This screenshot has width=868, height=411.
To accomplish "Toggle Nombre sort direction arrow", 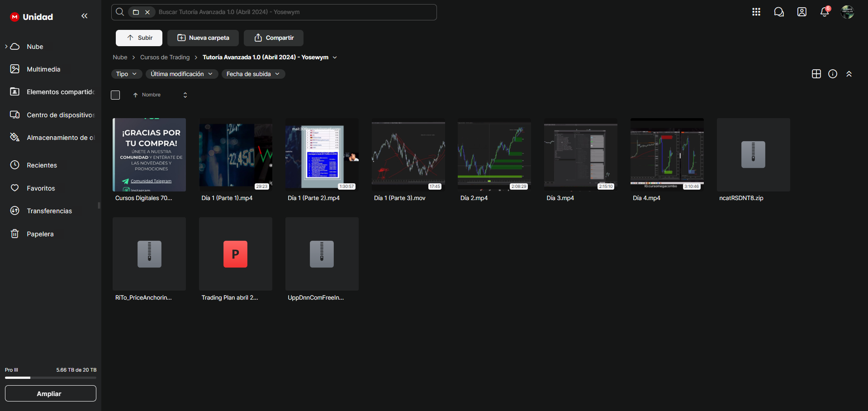I will (135, 95).
